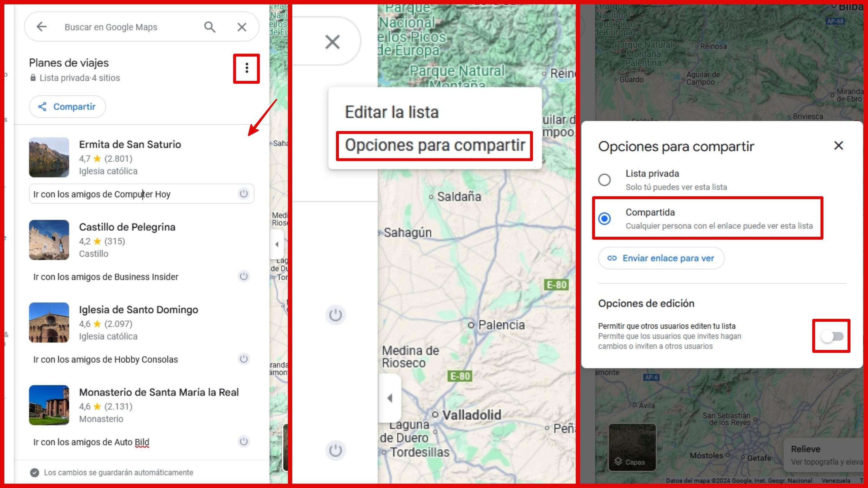Click note 'Ir con los amigos de Auto Bild'
Image resolution: width=868 pixels, height=488 pixels.
tap(91, 442)
